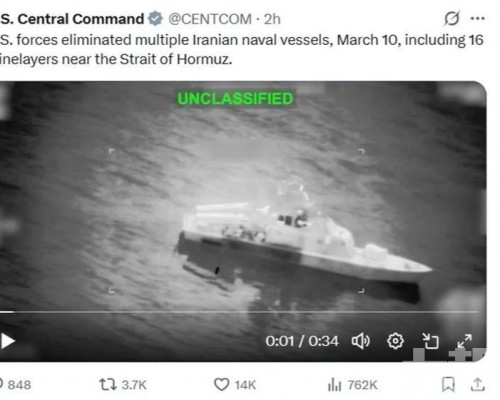
Task: Share the tweet via upload icon
Action: (x=477, y=384)
